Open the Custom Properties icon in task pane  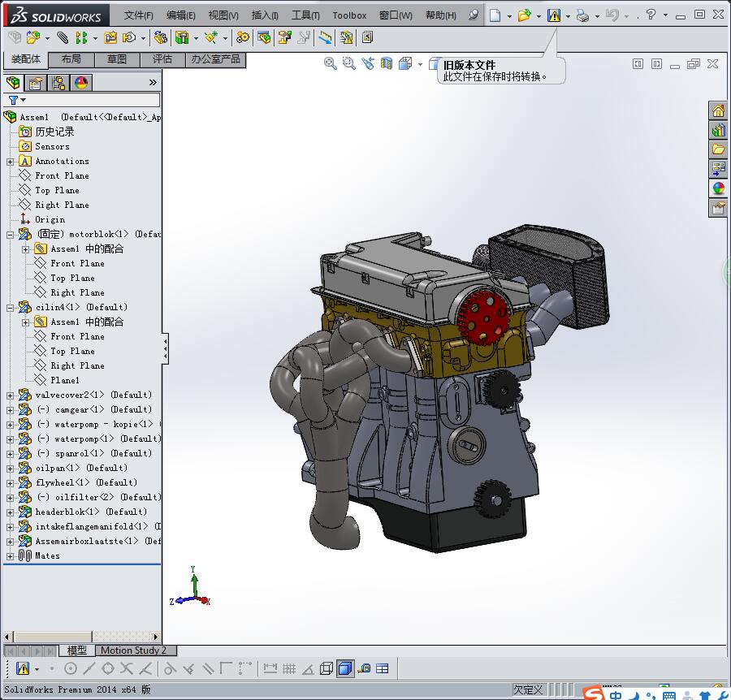(718, 208)
